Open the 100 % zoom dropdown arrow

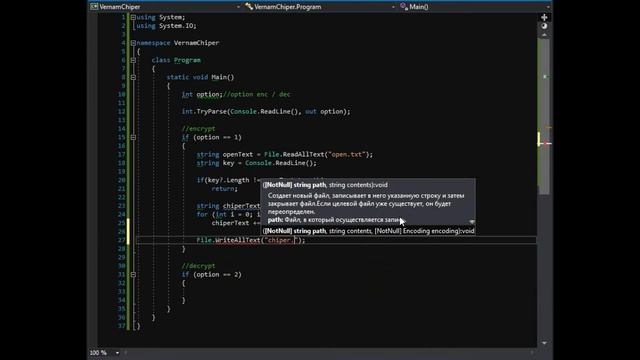[x=117, y=353]
